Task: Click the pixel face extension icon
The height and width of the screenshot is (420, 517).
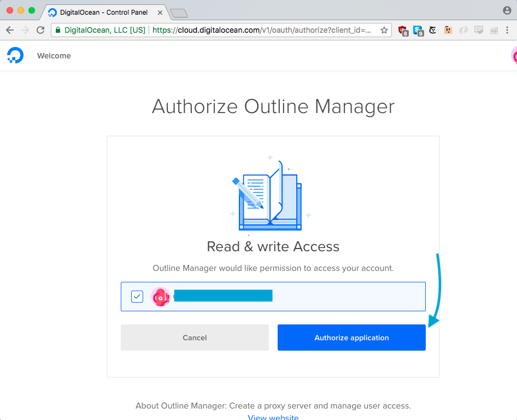Action: click(448, 31)
